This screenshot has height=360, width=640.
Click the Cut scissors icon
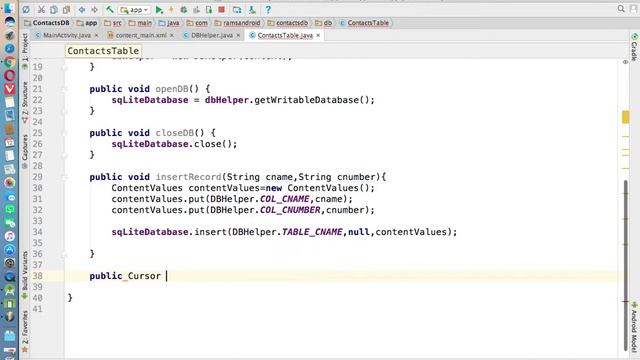pos(41,9)
